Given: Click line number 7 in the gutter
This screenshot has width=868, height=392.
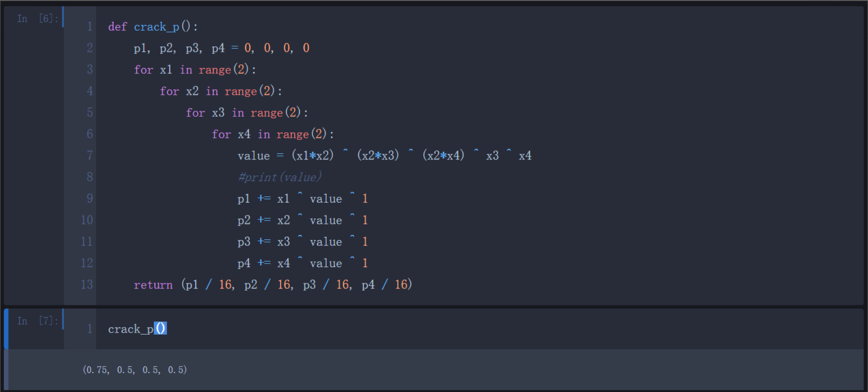Looking at the screenshot, I should 90,155.
